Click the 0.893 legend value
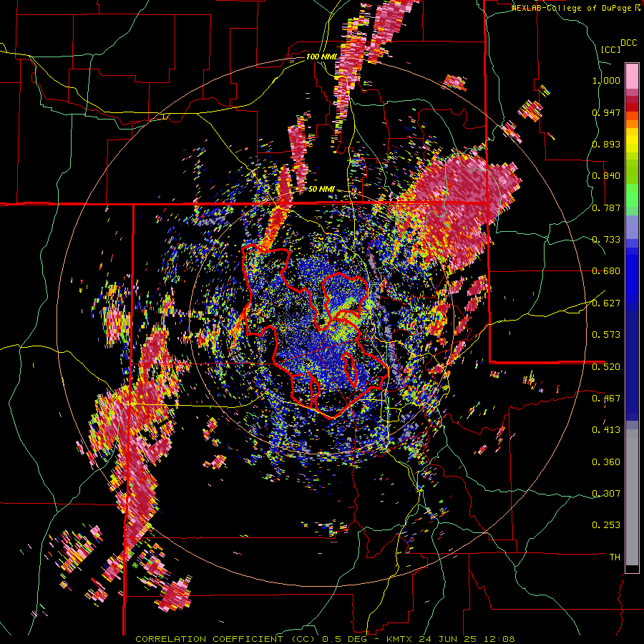The image size is (644, 644). tap(606, 144)
